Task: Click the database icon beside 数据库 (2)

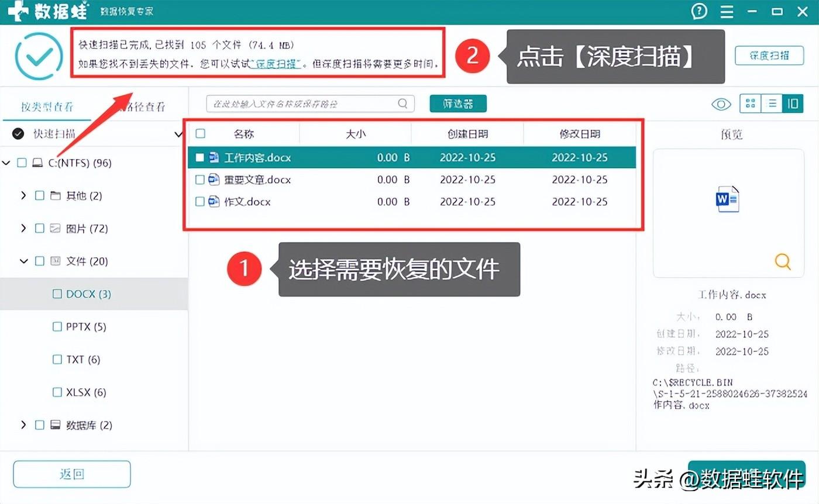Action: 56,424
